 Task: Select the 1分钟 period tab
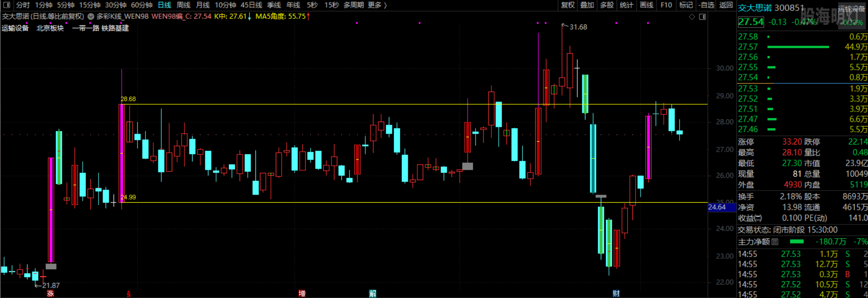(43, 5)
